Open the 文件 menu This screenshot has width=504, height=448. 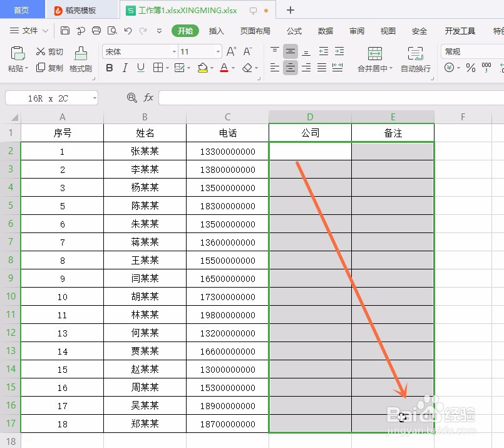click(x=30, y=30)
